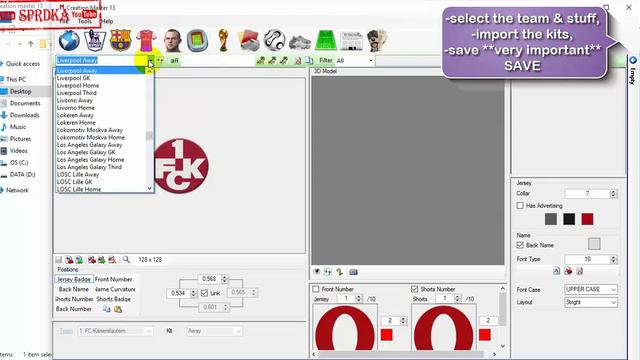
Task: Open Quick access in Explorer sidebar
Action: (23, 64)
